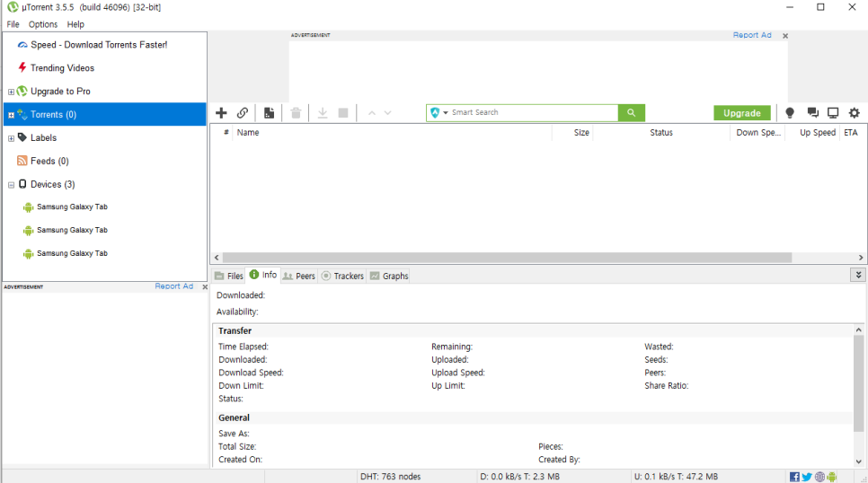Click info pane scroll down arrow

pos(858,461)
